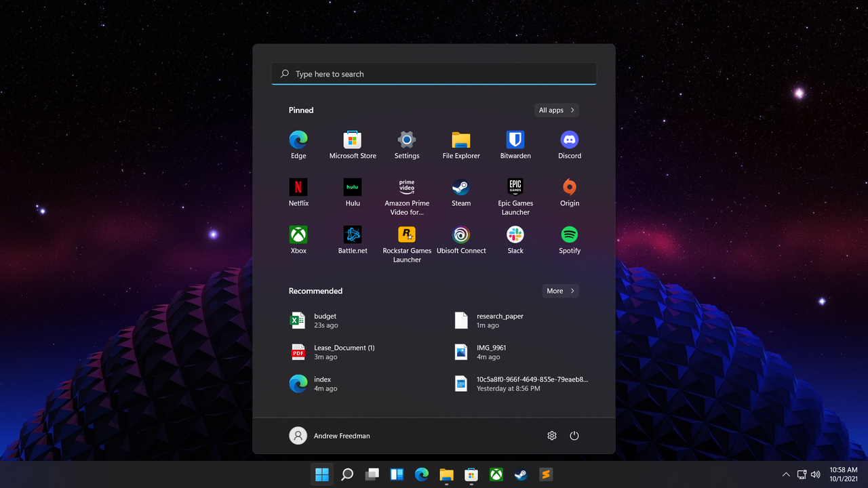The width and height of the screenshot is (868, 488).
Task: Launch Rockstar Games Launcher
Action: click(407, 244)
